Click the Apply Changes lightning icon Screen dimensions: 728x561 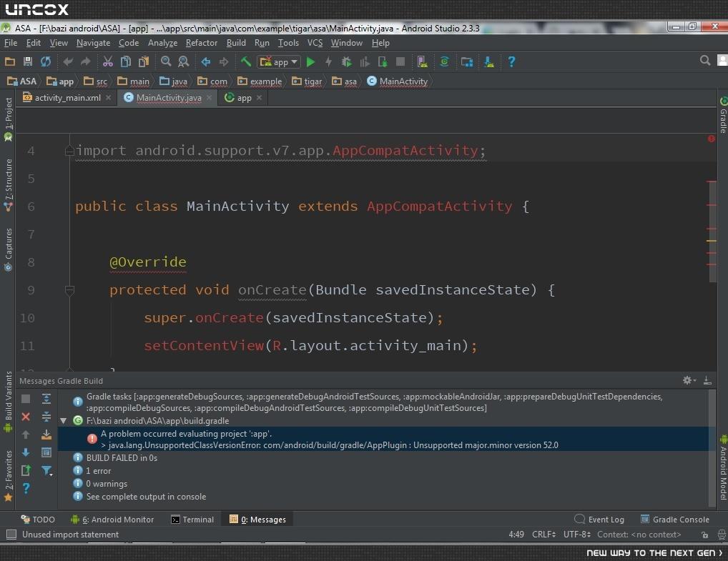pos(329,61)
